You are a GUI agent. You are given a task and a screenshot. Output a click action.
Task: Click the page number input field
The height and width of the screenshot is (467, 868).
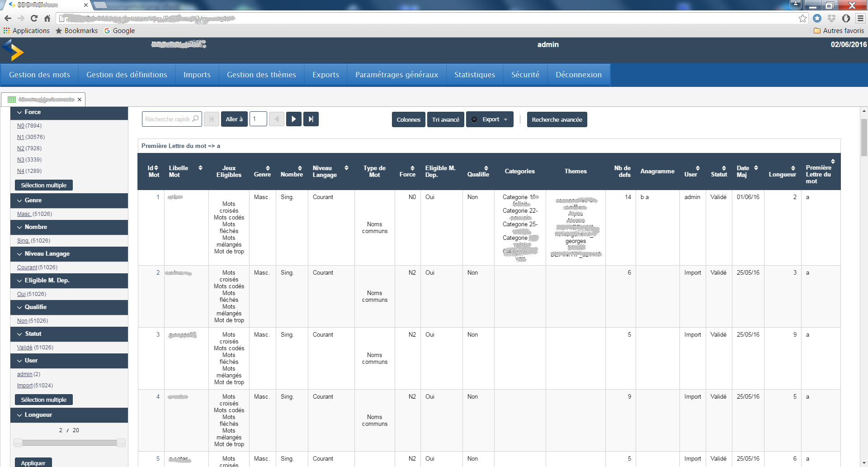click(258, 119)
